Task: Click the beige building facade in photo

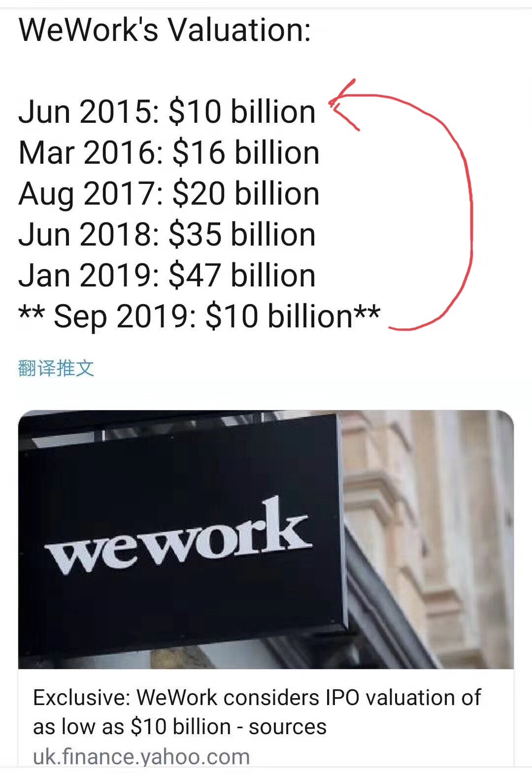Action: click(x=433, y=518)
